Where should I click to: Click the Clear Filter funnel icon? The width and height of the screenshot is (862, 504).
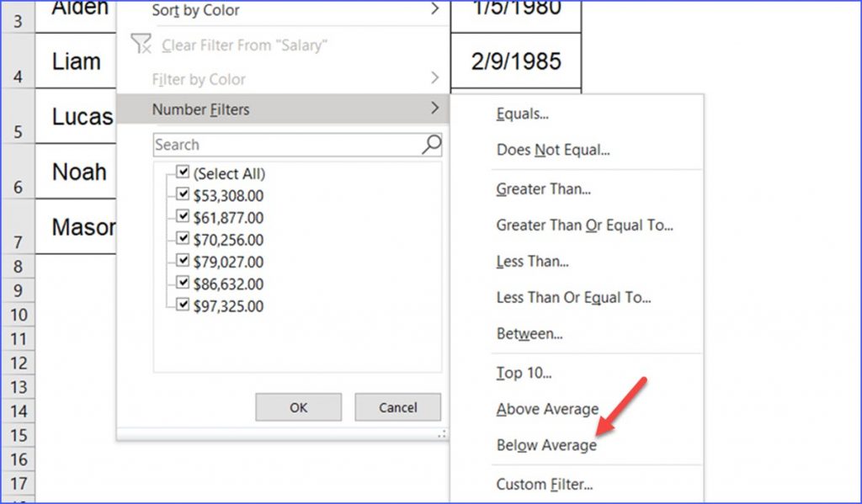click(141, 45)
